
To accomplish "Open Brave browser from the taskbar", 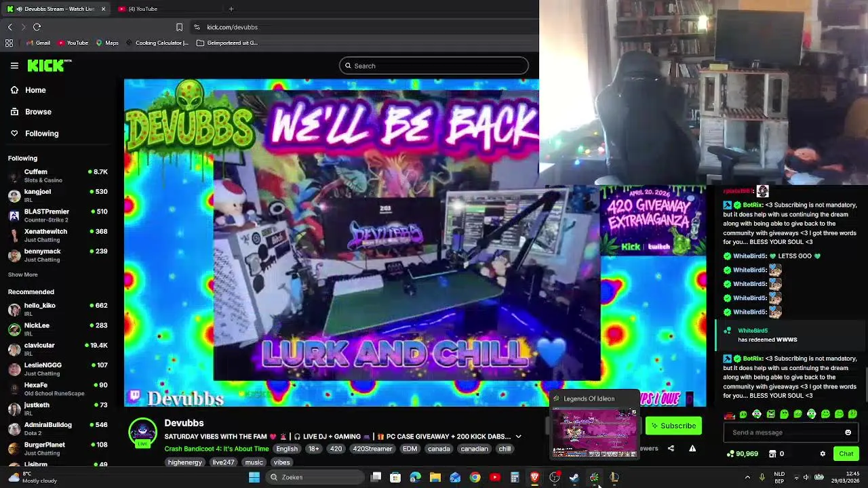I will (x=534, y=477).
